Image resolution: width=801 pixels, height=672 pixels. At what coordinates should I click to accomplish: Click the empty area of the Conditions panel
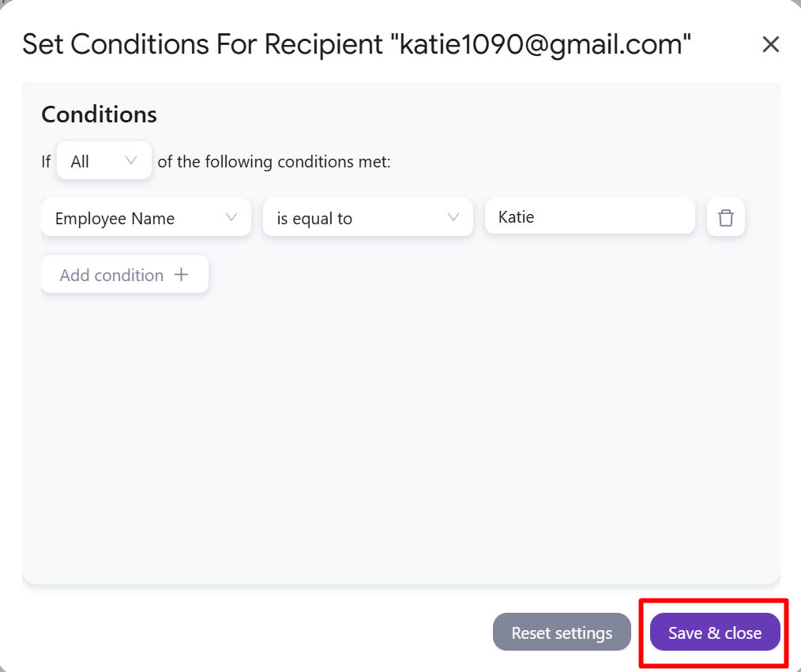tap(401, 434)
